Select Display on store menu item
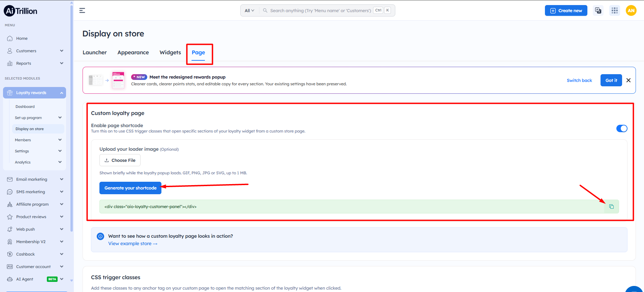The image size is (644, 292). click(x=38, y=129)
